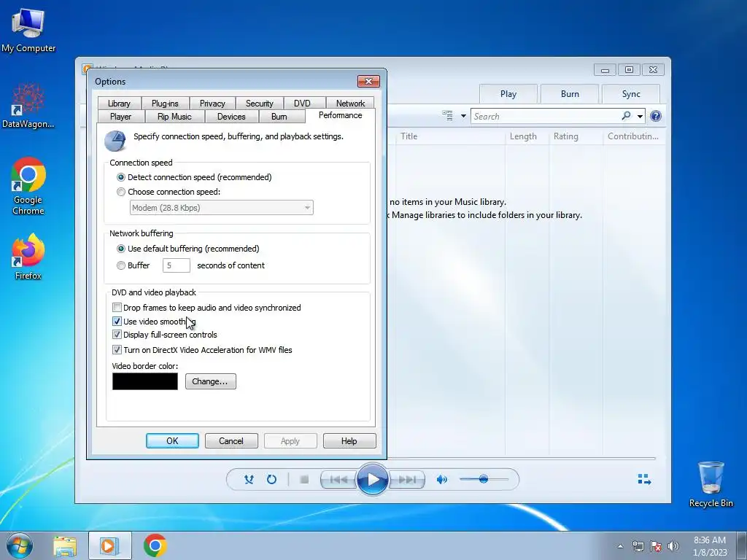Open the Play tab in Media Player

tap(508, 94)
